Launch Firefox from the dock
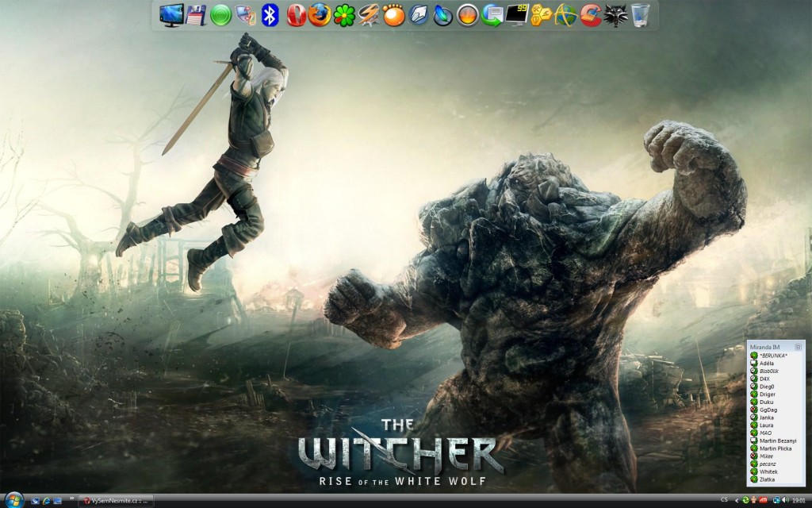This screenshot has height=508, width=812. [x=320, y=15]
